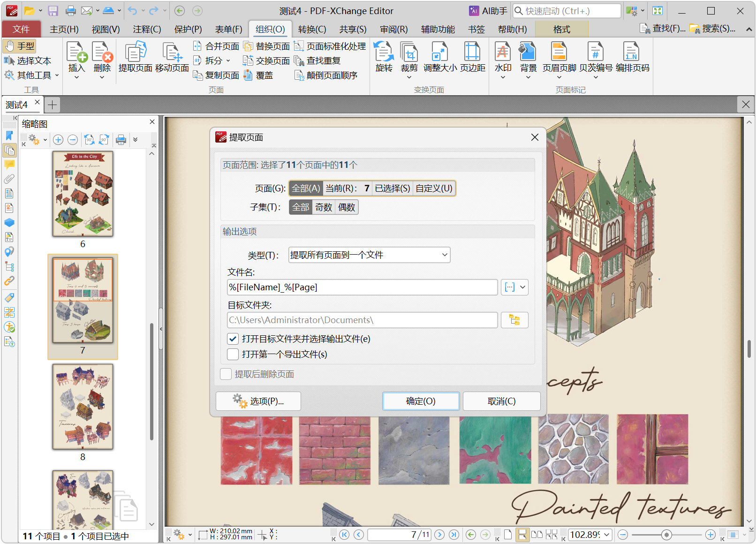Open the zoom level dropdown
The width and height of the screenshot is (756, 544).
tap(607, 535)
